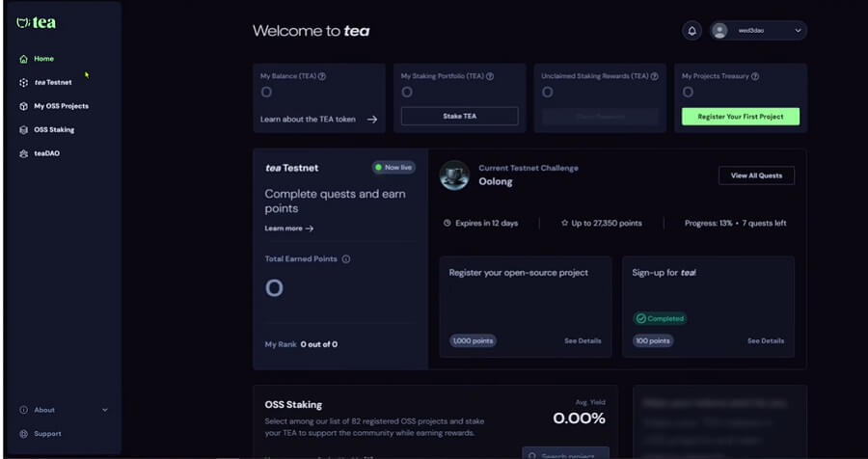Click the Oolong challenge name

pos(496,181)
